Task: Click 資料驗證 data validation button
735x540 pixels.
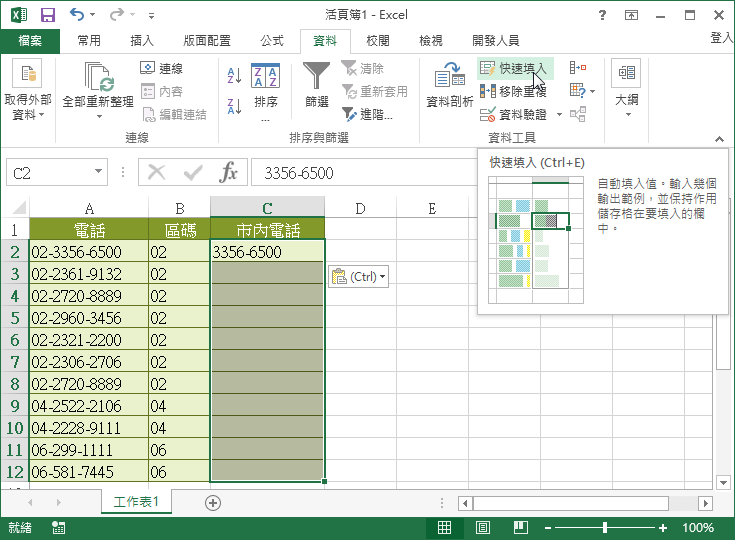Action: pos(513,114)
